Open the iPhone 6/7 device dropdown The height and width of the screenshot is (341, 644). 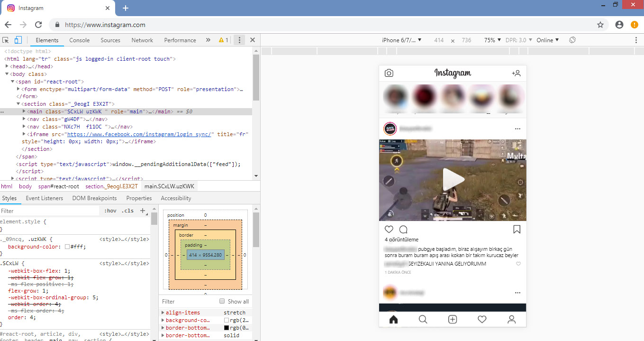(x=401, y=40)
